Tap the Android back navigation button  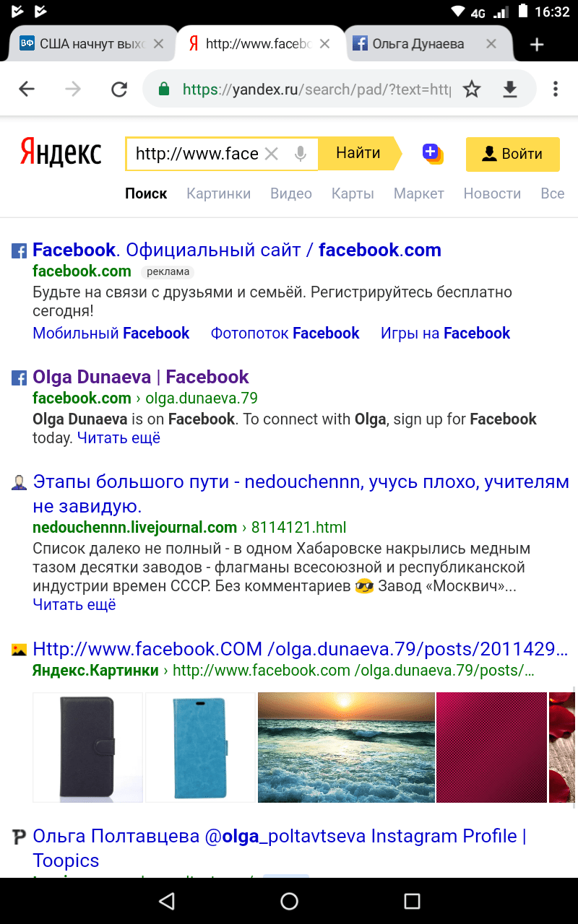(167, 901)
